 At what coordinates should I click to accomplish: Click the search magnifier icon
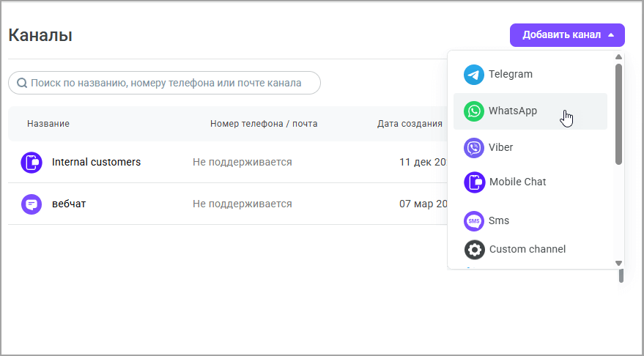[x=22, y=83]
